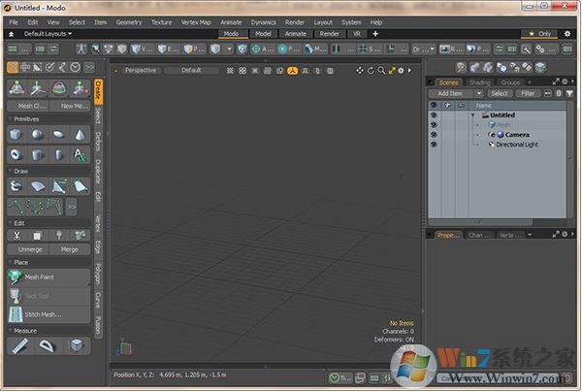Click the scissors Cut icon in Edit
Viewport: 582px width, 392px height.
(17, 235)
